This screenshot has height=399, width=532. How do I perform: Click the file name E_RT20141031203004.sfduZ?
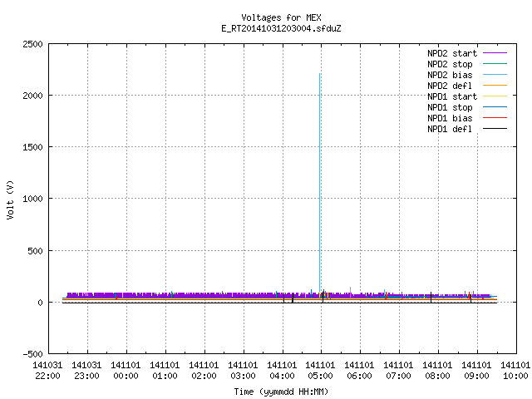point(281,28)
